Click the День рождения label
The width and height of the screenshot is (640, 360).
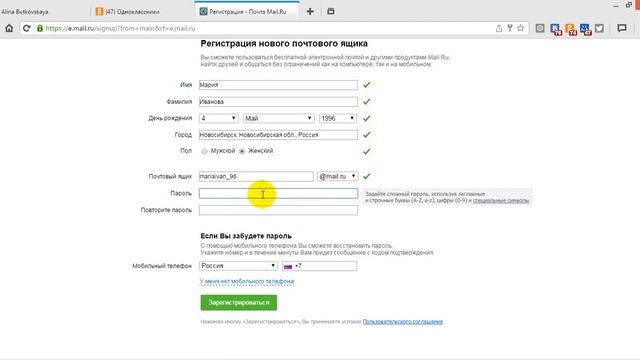coord(170,118)
